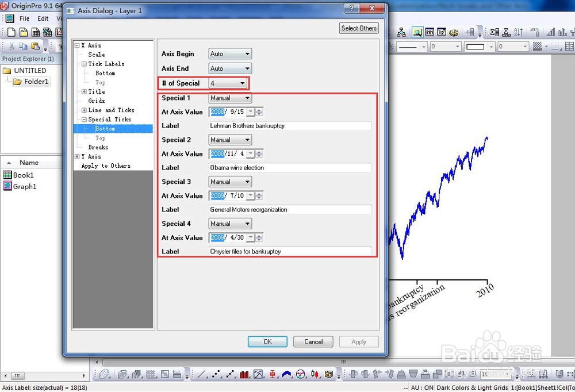Click the Select Others button
The image size is (575, 392).
coord(359,28)
